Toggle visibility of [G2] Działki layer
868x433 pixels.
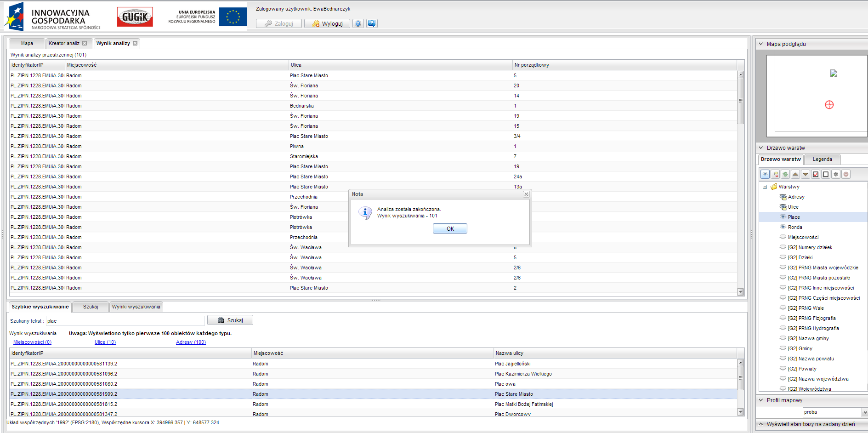[783, 257]
